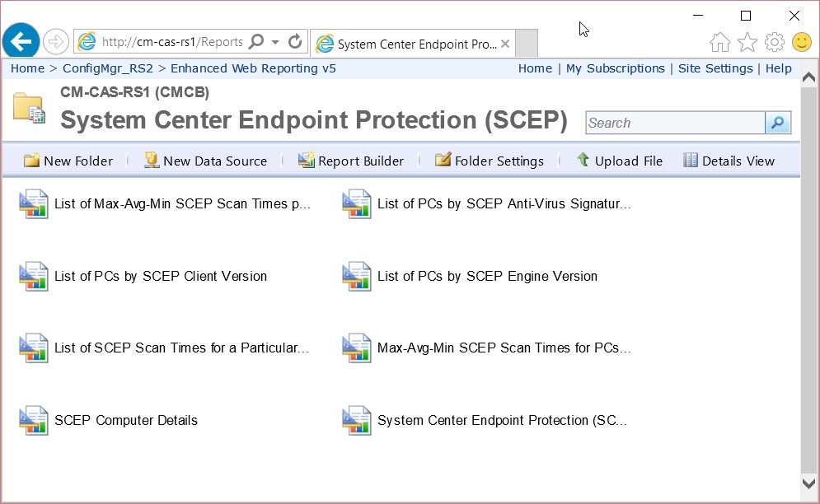Viewport: 820px width, 504px height.
Task: Open System Center Endpoint Protection (SC... report
Action: (x=502, y=420)
